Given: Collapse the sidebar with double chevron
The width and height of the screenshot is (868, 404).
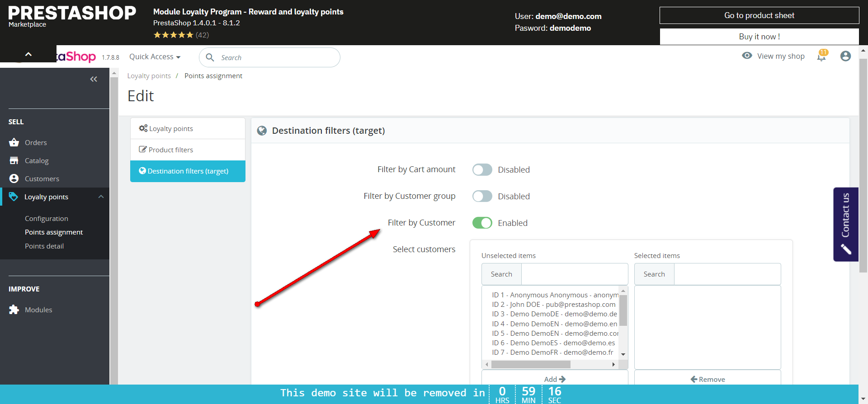Looking at the screenshot, I should tap(94, 79).
